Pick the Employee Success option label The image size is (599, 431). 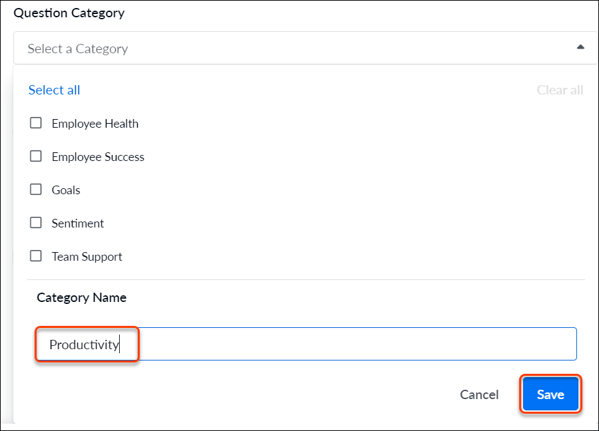[98, 157]
